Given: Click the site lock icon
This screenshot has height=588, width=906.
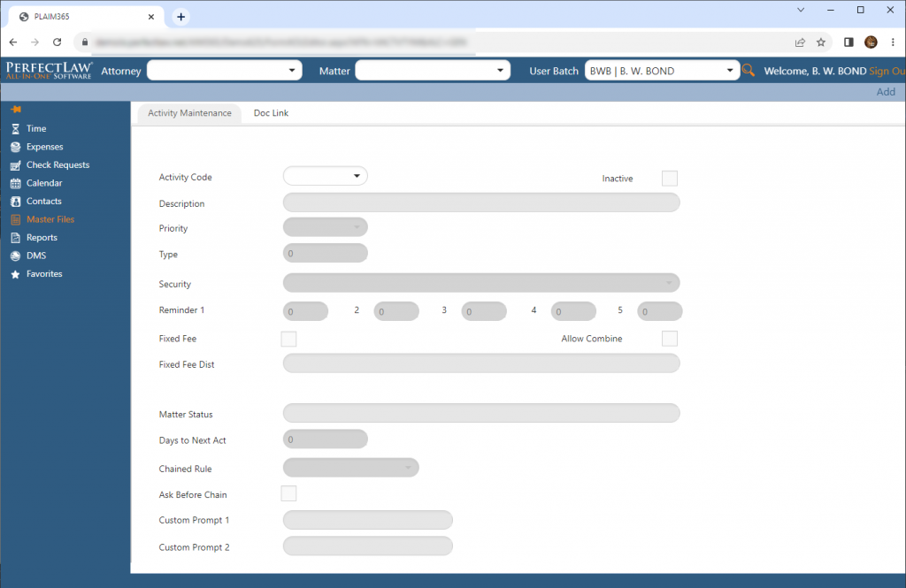Looking at the screenshot, I should pos(84,42).
